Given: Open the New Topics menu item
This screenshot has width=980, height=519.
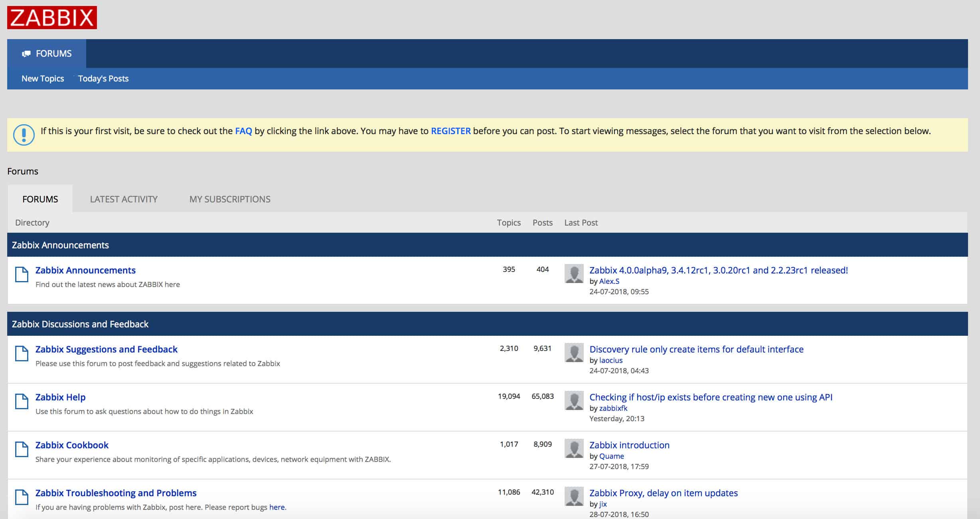Looking at the screenshot, I should 43,79.
